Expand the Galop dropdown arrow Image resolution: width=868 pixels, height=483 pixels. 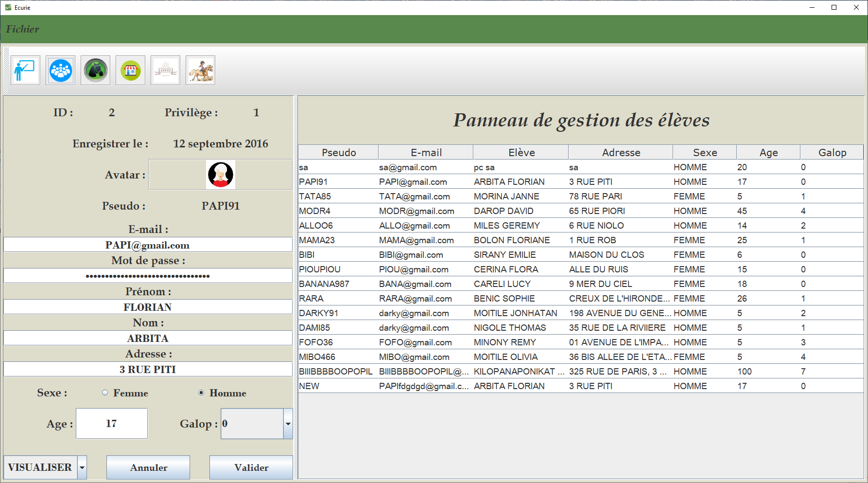coord(288,424)
